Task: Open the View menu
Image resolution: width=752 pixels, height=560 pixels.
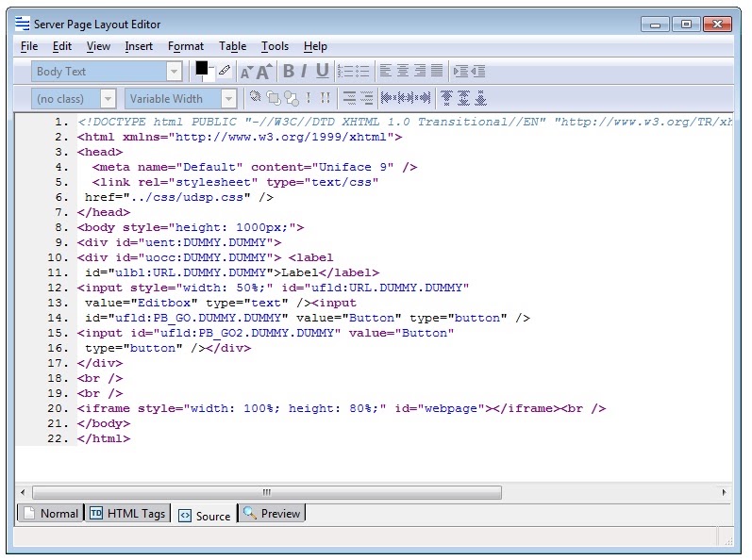Action: [x=98, y=46]
